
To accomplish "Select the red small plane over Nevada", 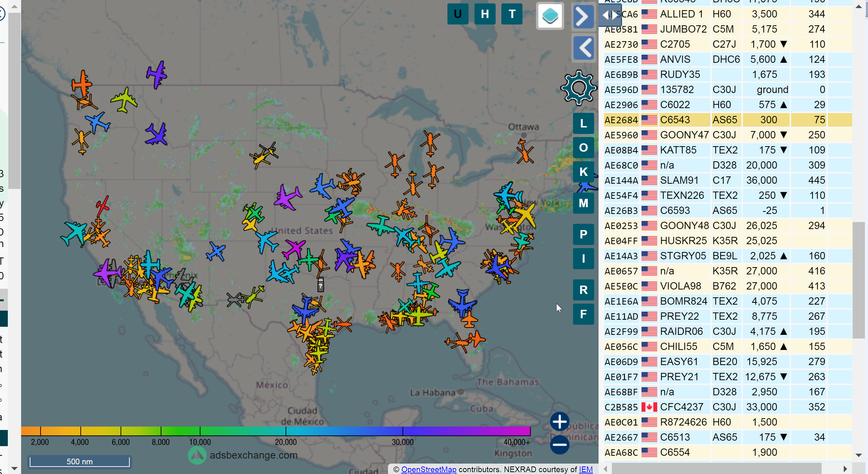I will (102, 206).
